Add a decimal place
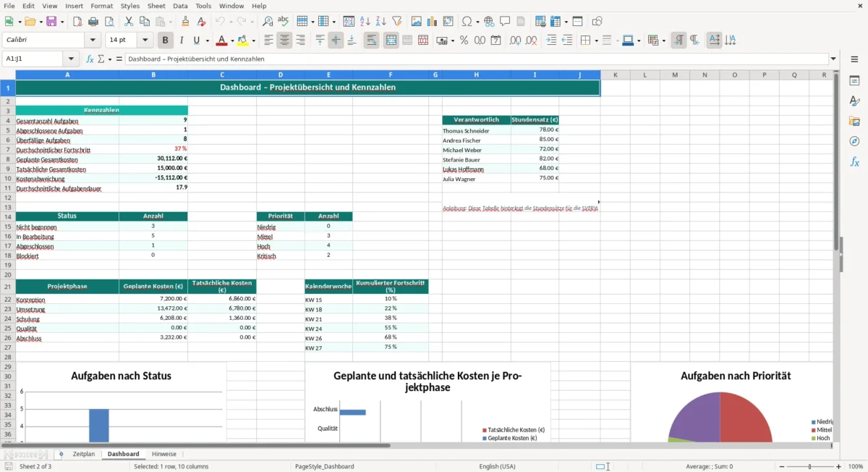The width and height of the screenshot is (868, 472). point(515,41)
